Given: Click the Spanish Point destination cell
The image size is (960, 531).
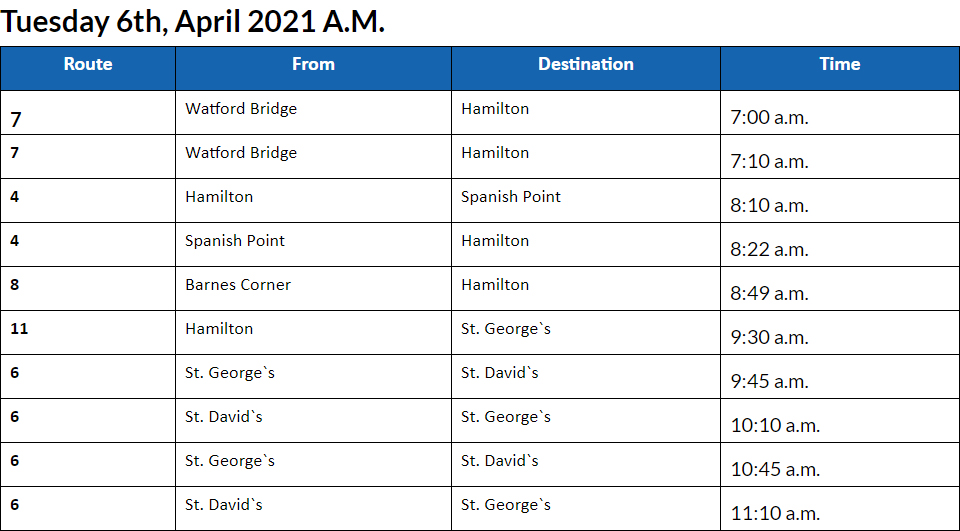Looking at the screenshot, I should (x=511, y=197).
